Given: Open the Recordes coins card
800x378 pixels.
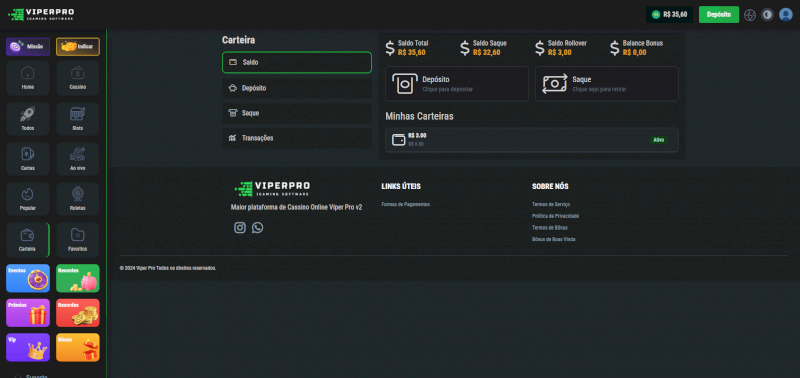Looking at the screenshot, I should click(x=78, y=313).
